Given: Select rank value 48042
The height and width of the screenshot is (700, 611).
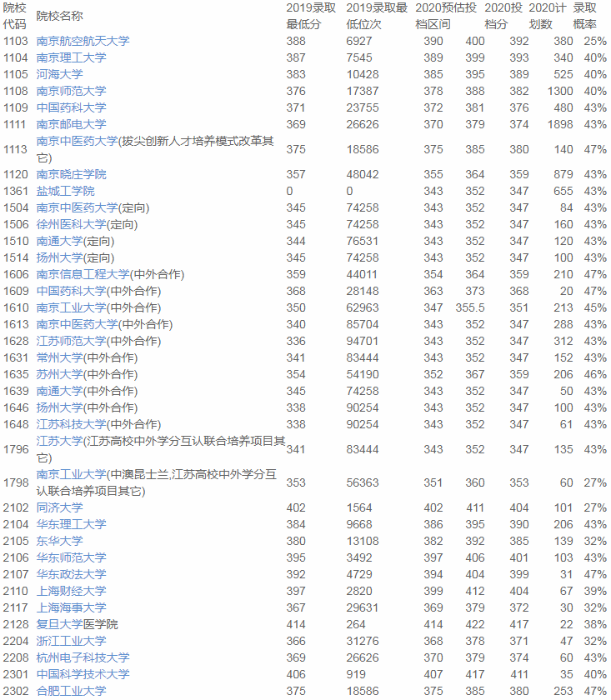Looking at the screenshot, I should click(x=363, y=174).
